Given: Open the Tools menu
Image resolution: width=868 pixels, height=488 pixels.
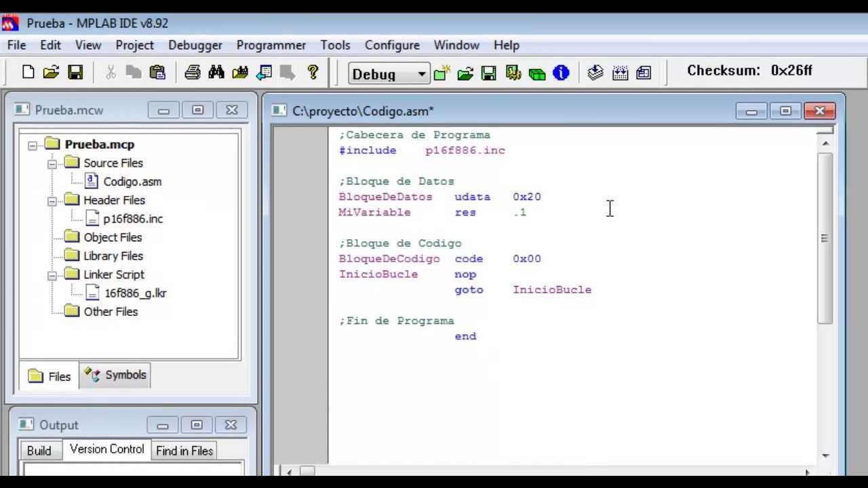Looking at the screenshot, I should (x=335, y=45).
